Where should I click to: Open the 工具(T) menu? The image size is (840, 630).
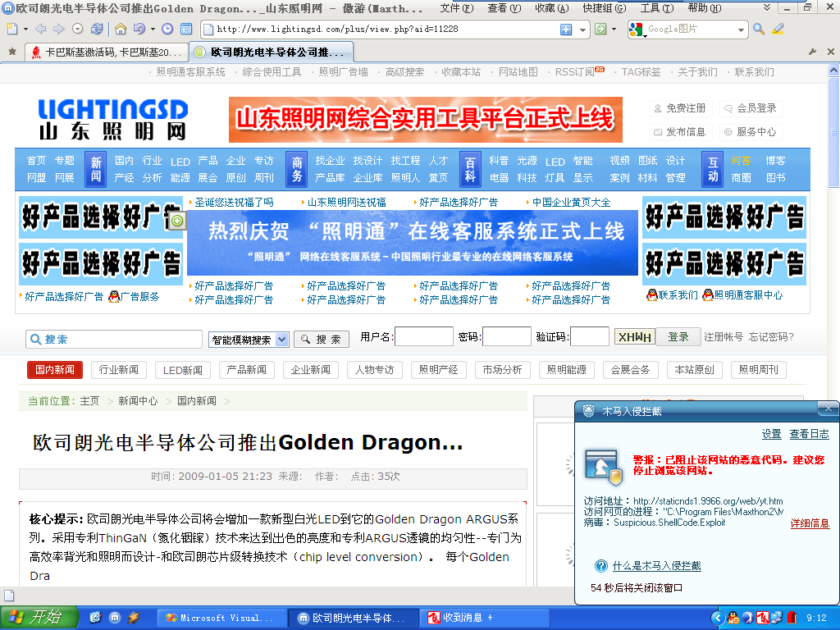[657, 8]
